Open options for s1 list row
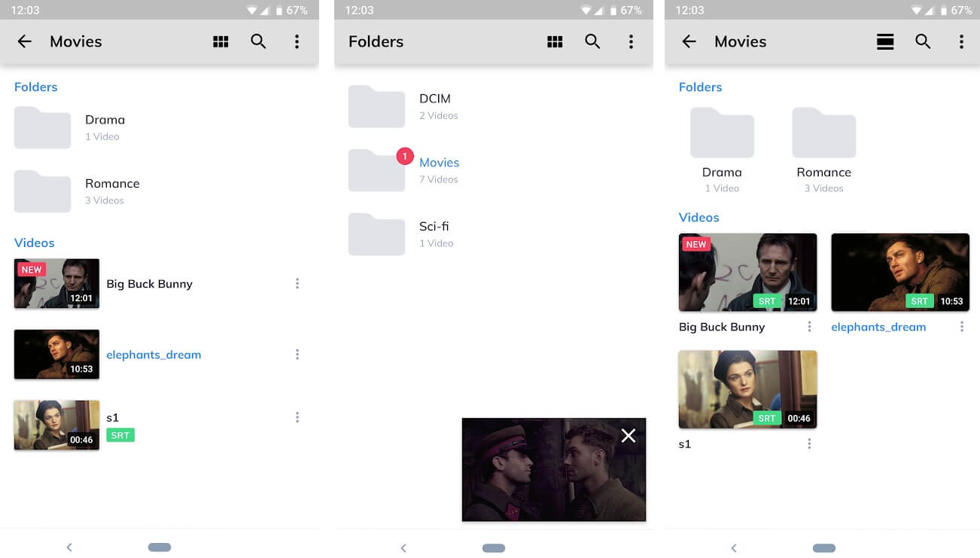The height and width of the screenshot is (558, 980). tap(297, 417)
